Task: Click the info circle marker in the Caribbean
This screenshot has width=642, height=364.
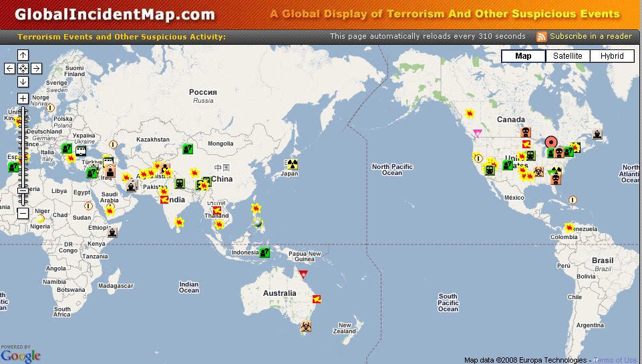Action: pyautogui.click(x=573, y=200)
